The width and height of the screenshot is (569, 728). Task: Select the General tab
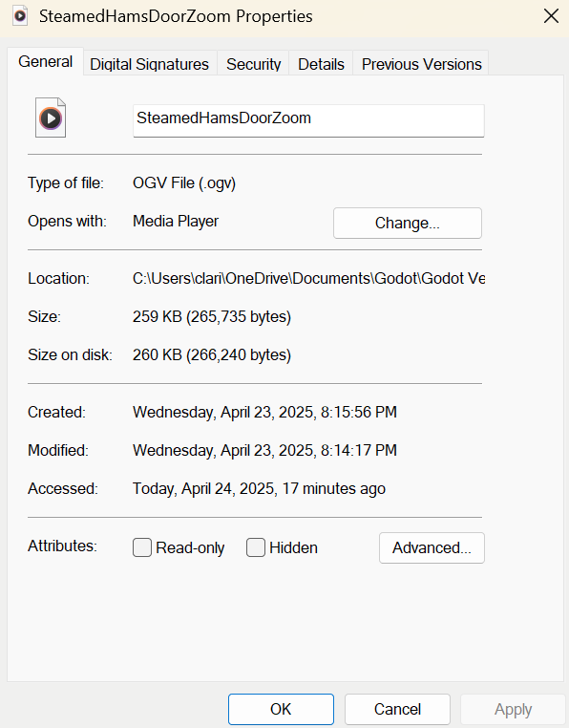click(x=46, y=61)
